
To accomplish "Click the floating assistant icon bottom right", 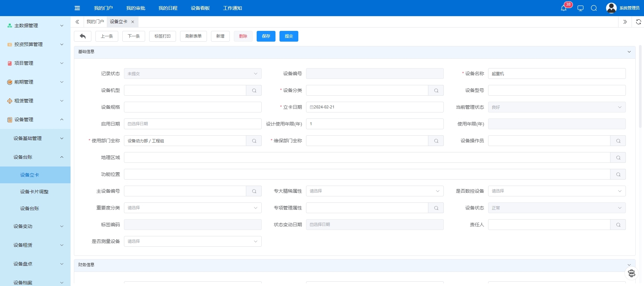I will click(x=632, y=273).
